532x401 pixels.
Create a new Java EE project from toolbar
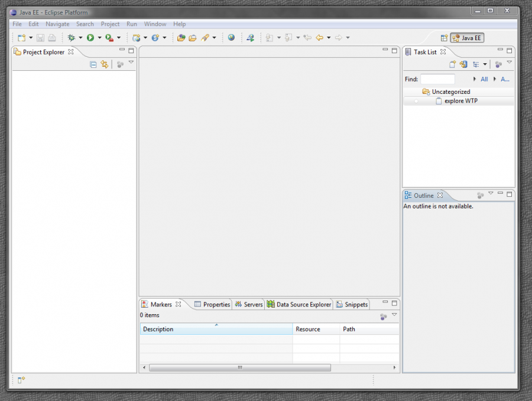coord(138,37)
